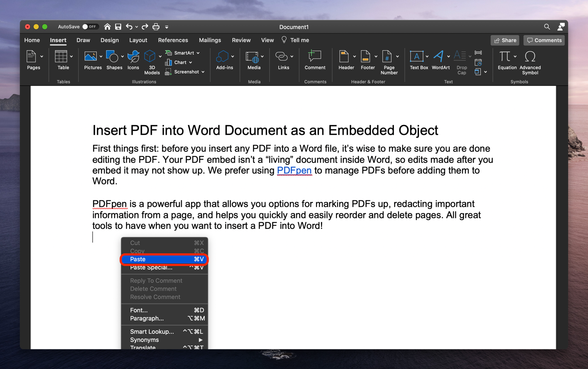Toggle the AutoSave switch

click(x=89, y=27)
